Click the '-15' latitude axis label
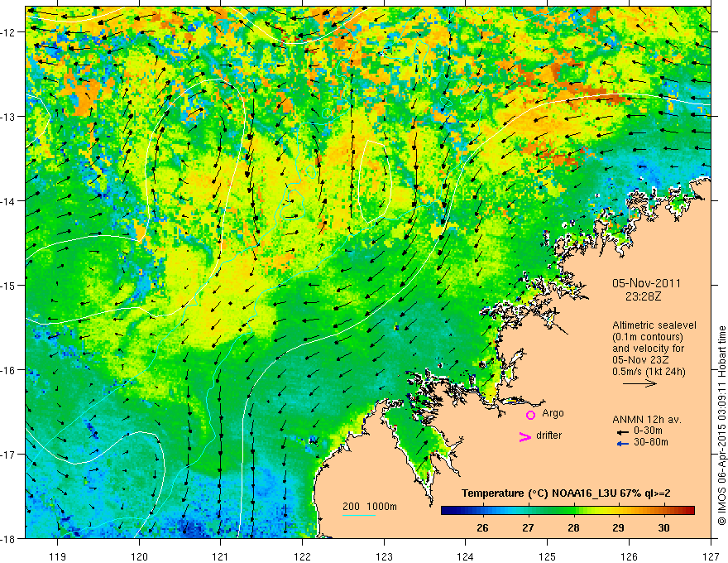Screen dimensions: 728x563 click(x=9, y=285)
